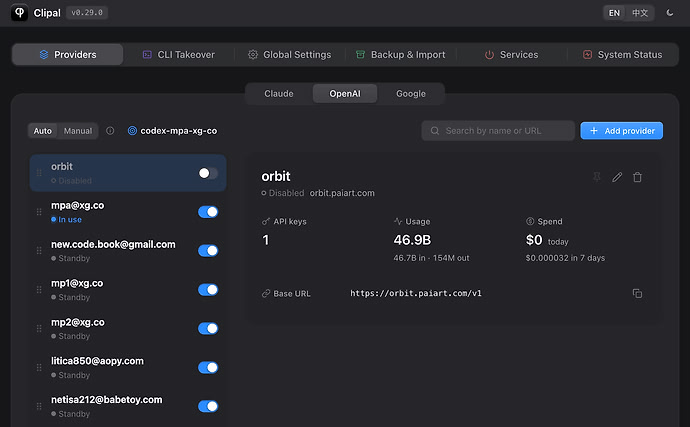Click drag handle for mp2@xg.co row
Viewport: 690px width, 427px height.
click(x=39, y=328)
